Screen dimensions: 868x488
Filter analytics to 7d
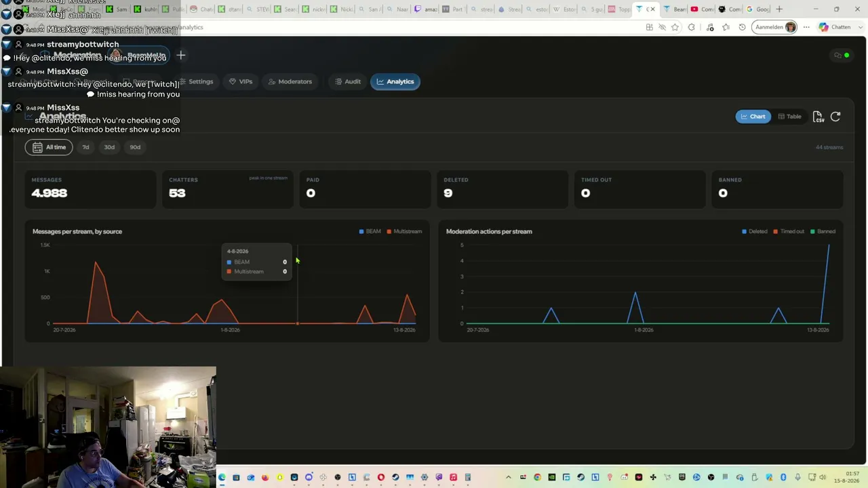click(x=85, y=147)
